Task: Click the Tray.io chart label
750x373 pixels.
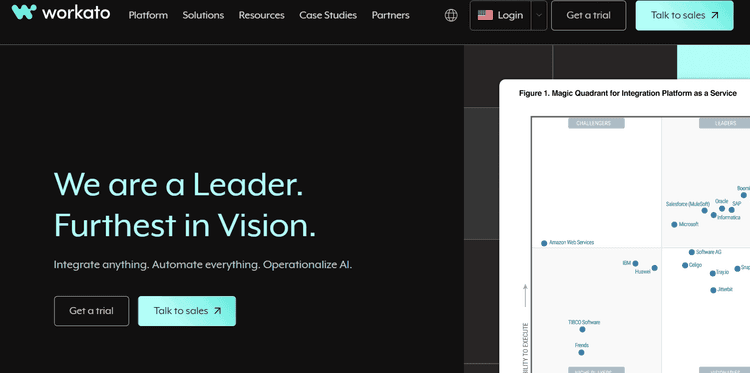Action: point(723,272)
